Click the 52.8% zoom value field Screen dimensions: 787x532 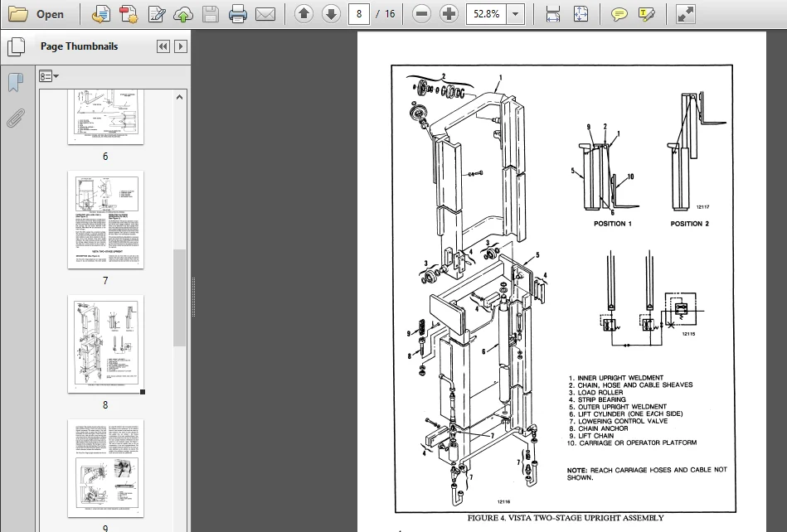click(486, 14)
